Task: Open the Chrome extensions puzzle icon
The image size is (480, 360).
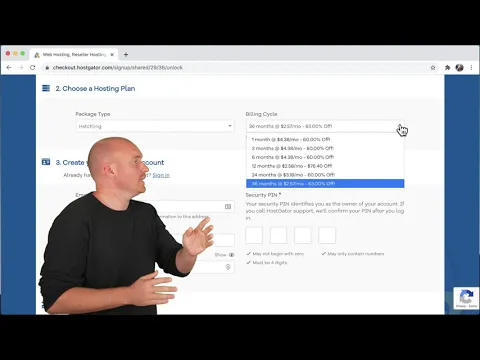Action: pyautogui.click(x=447, y=68)
